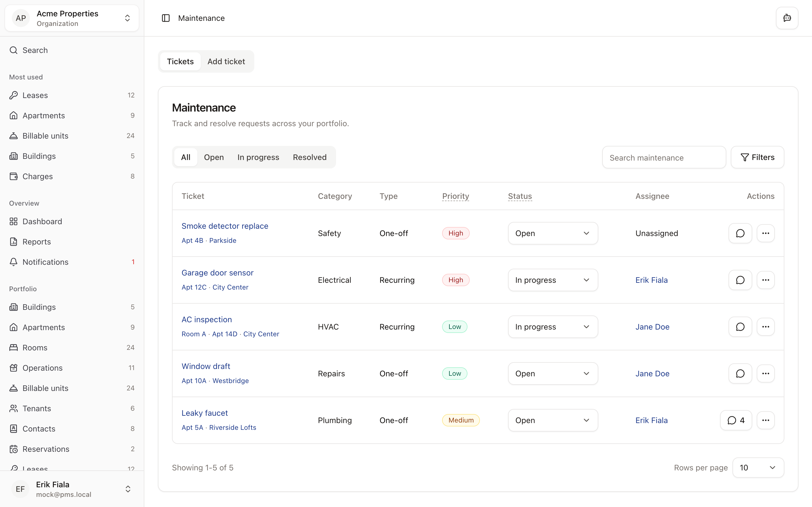Click the Add ticket button

coord(226,61)
